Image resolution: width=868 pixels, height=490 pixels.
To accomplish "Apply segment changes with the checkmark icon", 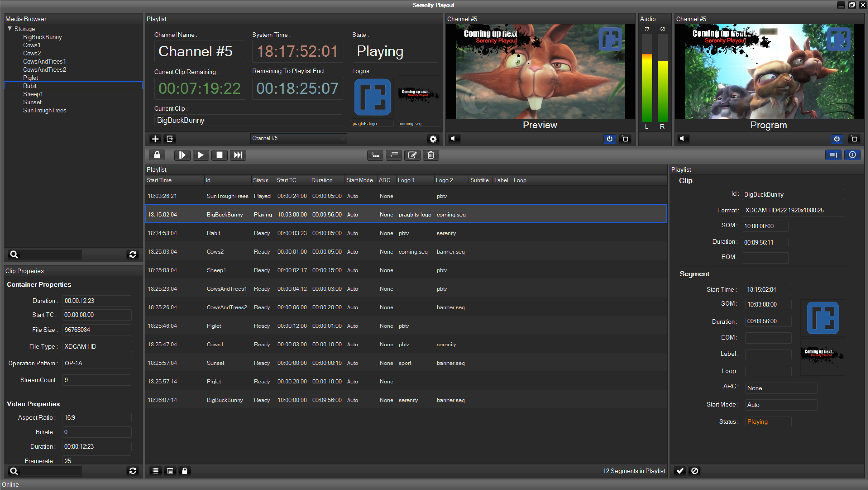I will click(680, 471).
